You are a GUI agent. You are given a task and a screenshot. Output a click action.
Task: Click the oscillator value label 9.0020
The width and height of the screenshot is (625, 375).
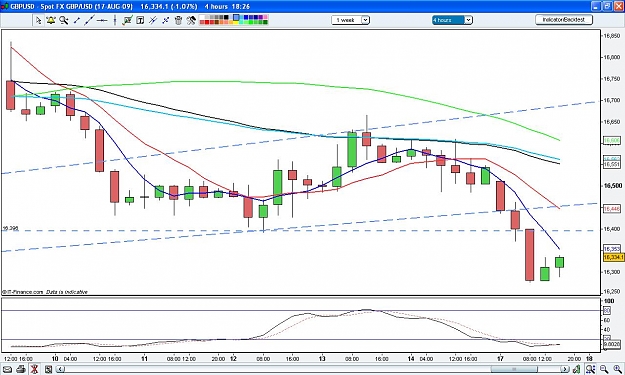pyautogui.click(x=612, y=344)
